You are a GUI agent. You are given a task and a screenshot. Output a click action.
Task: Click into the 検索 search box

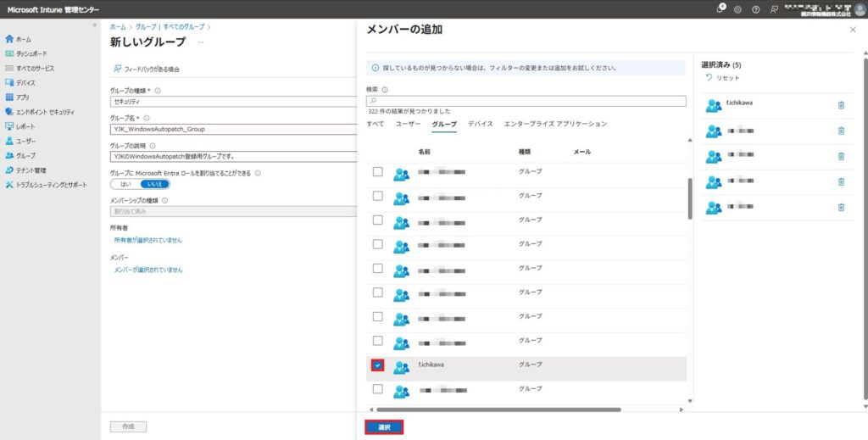click(526, 101)
